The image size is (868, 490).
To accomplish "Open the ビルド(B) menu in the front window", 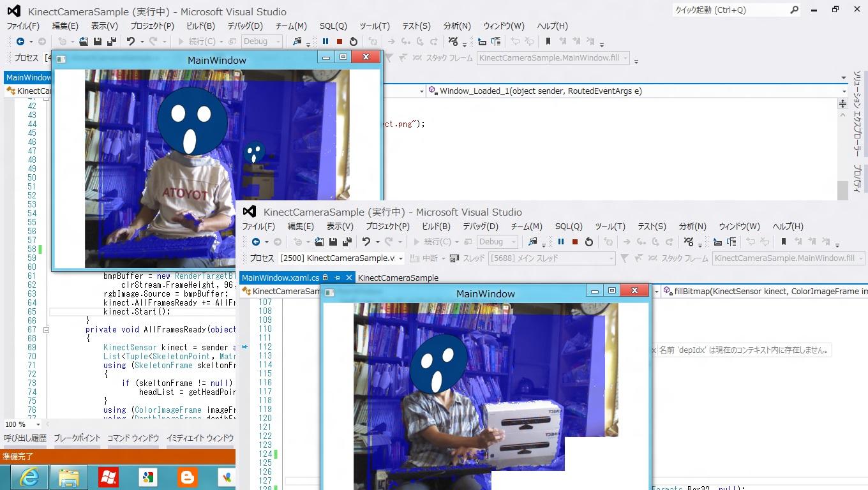I will coord(436,226).
